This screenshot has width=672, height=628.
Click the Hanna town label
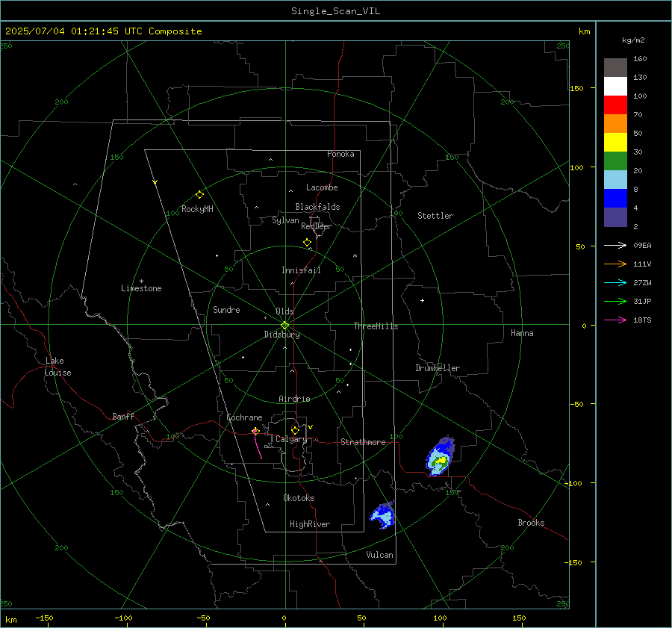522,333
